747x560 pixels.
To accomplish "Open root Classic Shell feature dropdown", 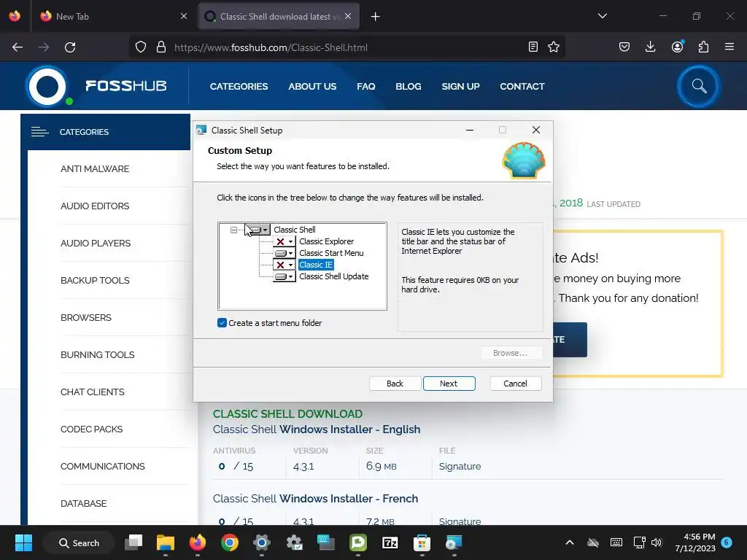I will click(259, 230).
